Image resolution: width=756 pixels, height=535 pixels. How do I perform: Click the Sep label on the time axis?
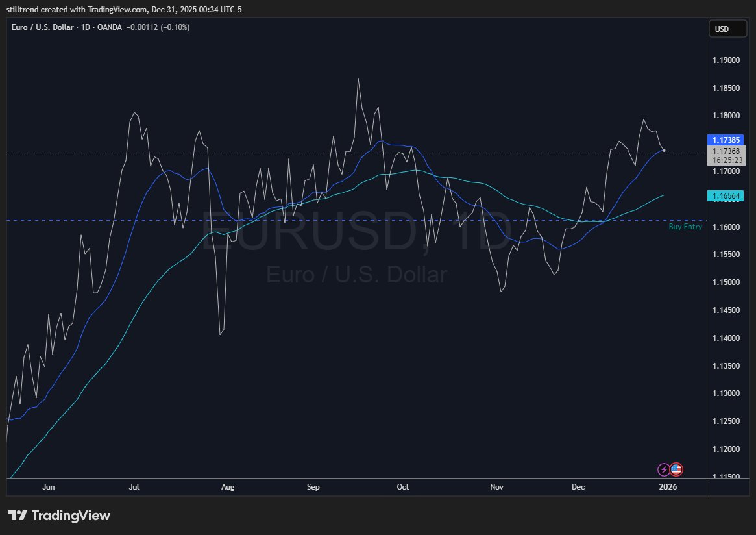coord(313,487)
